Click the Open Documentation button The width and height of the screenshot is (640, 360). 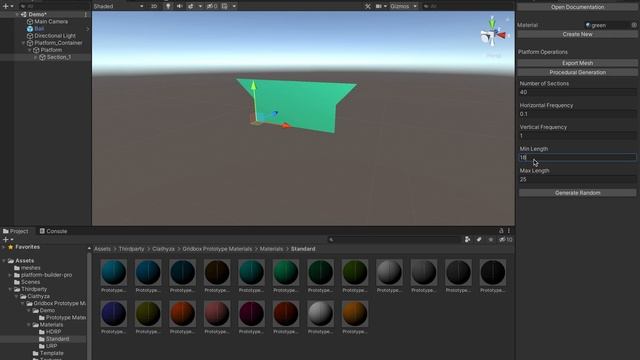577,7
